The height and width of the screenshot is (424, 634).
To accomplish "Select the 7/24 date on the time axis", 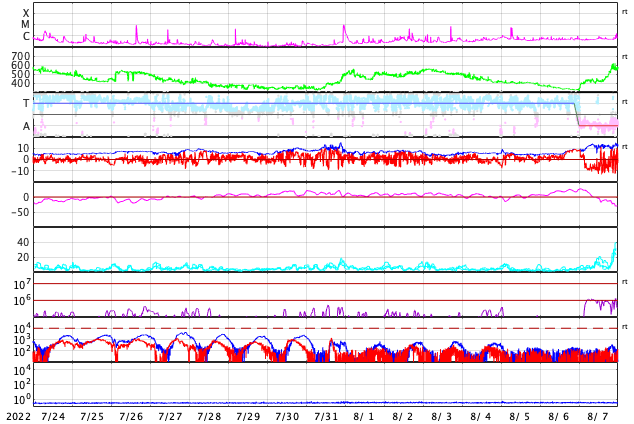I will 53,417.
